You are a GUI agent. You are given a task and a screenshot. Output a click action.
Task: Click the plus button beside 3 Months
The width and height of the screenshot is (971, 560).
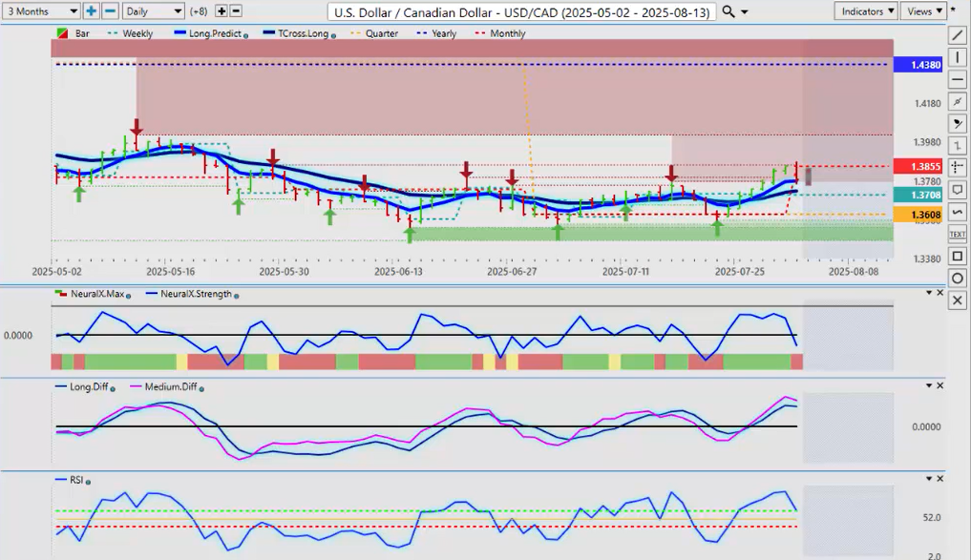pos(91,11)
